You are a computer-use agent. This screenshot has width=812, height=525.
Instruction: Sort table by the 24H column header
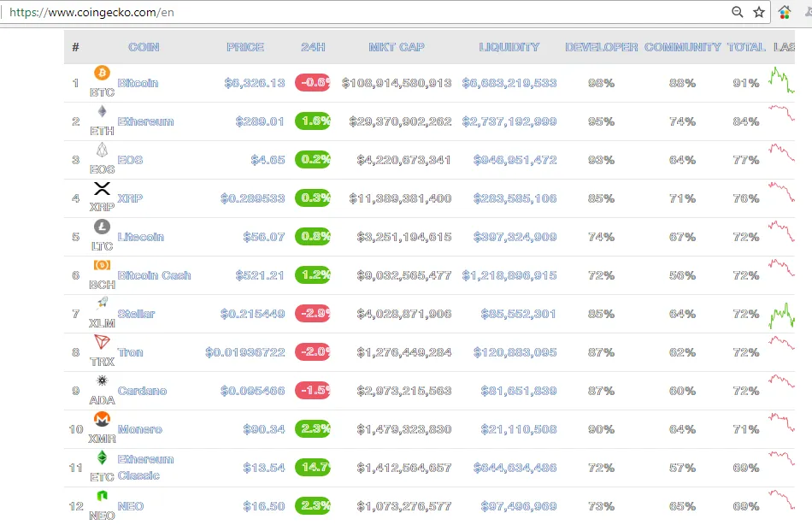[x=314, y=47]
